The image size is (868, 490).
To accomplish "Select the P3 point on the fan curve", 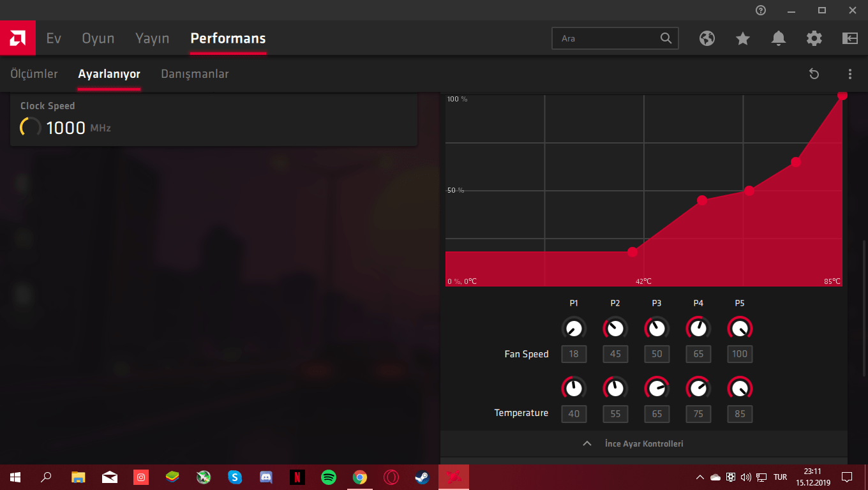I will 749,191.
